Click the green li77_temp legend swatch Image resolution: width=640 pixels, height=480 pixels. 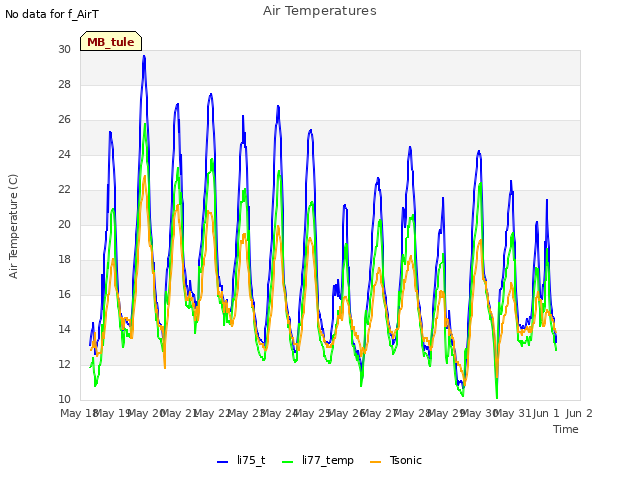point(287,462)
